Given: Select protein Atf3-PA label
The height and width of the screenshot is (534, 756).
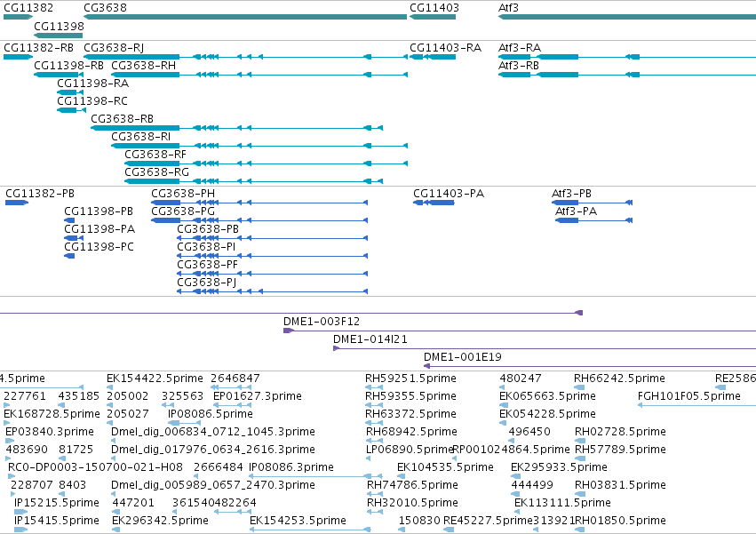Looking at the screenshot, I should [576, 211].
